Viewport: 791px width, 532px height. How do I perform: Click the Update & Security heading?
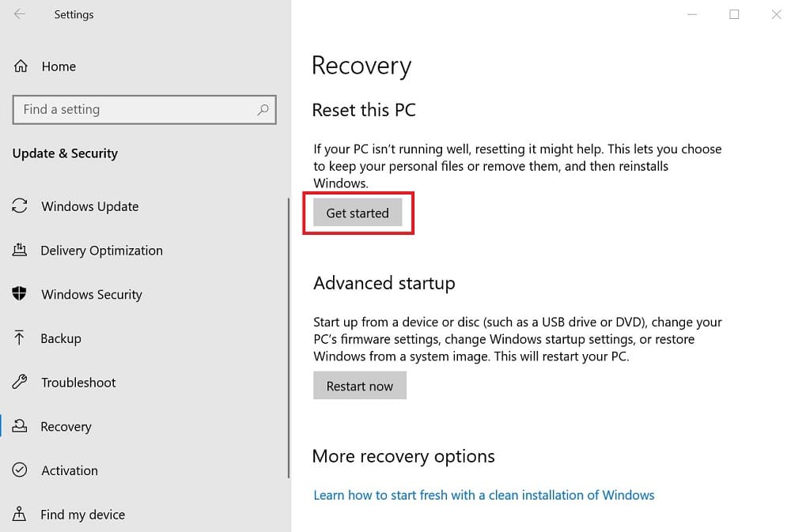point(65,153)
